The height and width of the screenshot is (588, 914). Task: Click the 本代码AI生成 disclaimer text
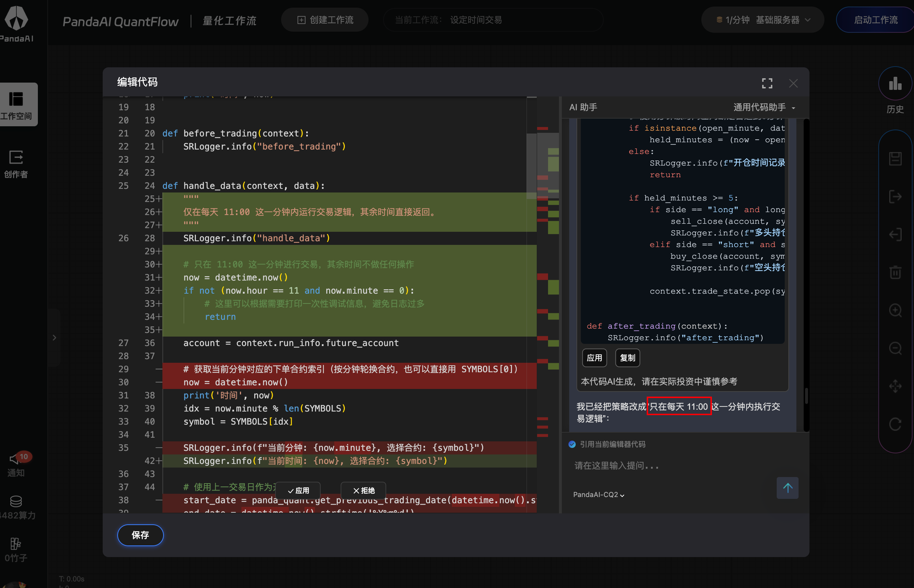tap(659, 381)
